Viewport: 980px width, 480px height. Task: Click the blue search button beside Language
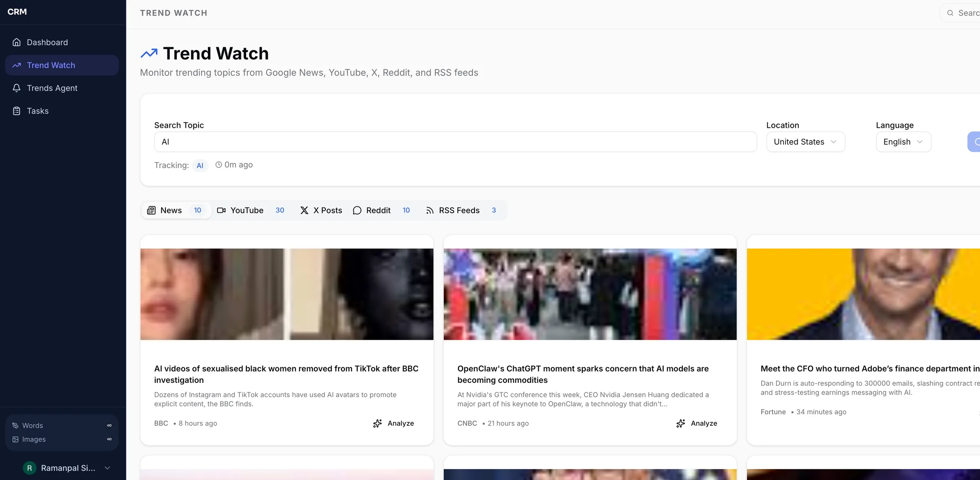pyautogui.click(x=975, y=142)
